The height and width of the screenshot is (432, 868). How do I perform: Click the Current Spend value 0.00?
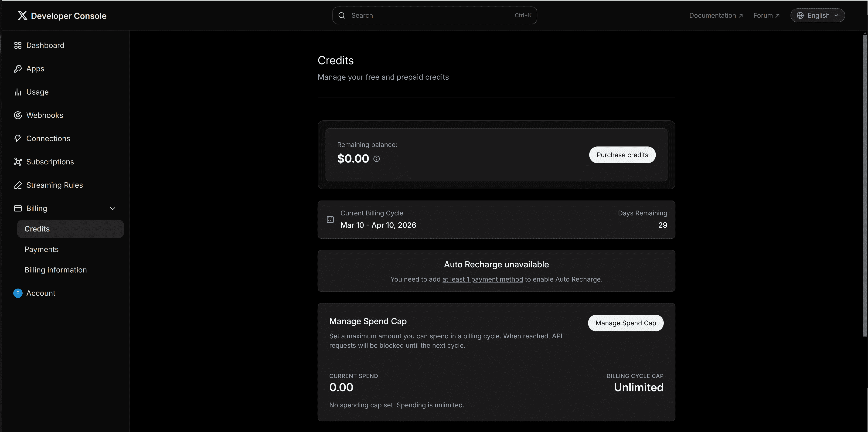point(341,388)
